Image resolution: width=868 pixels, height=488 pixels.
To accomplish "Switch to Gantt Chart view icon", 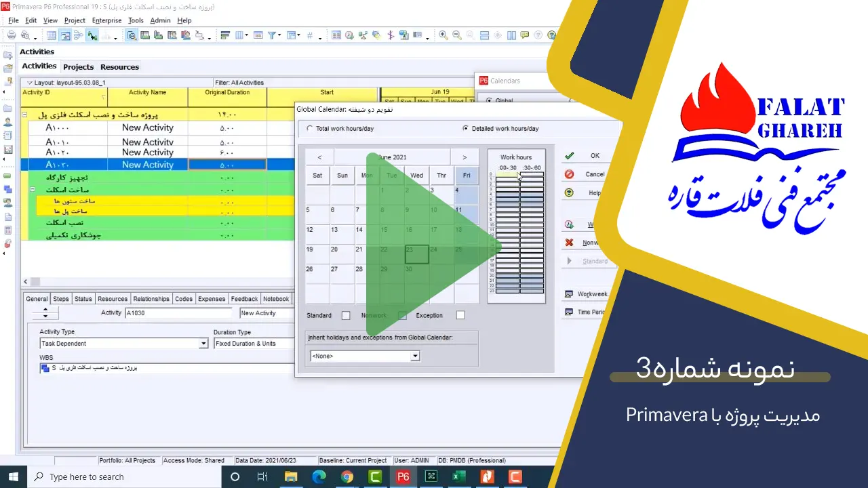I will coord(65,35).
